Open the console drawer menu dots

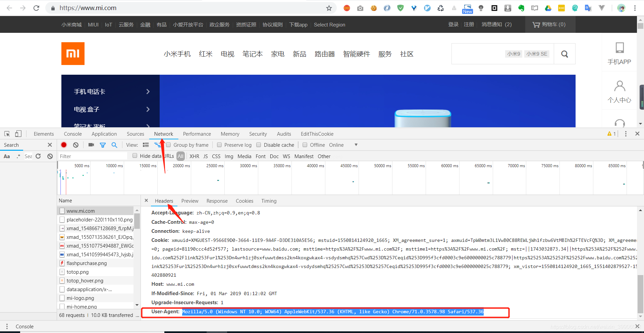[7, 326]
